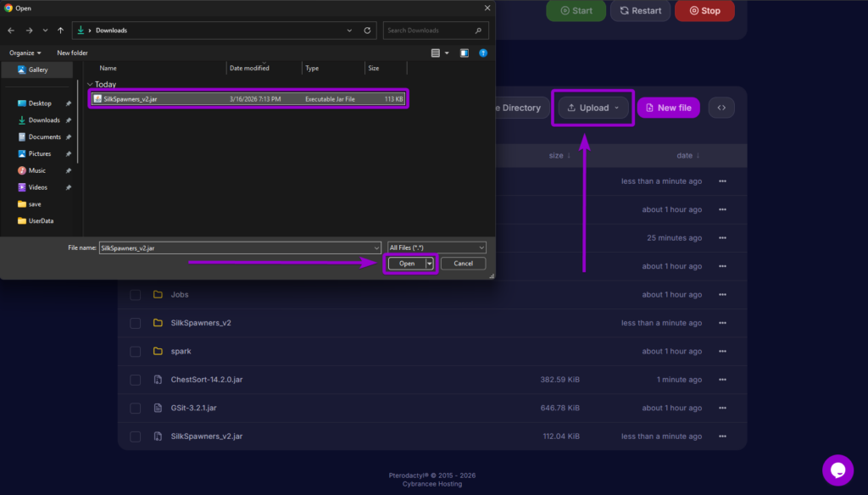This screenshot has height=495, width=868.
Task: Click the refresh icon in the address bar
Action: coord(367,30)
